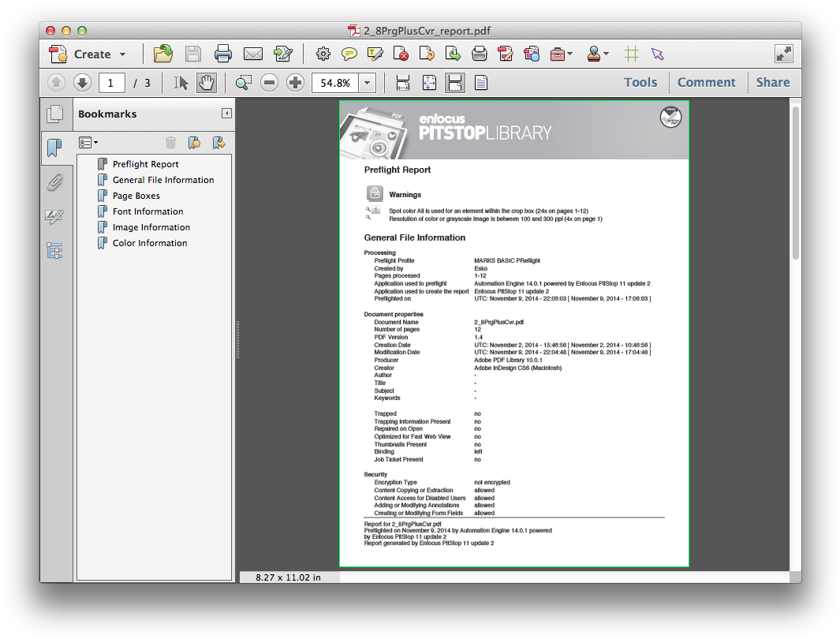Click the Save floppy disk icon
This screenshot has height=639, width=840.
(193, 54)
